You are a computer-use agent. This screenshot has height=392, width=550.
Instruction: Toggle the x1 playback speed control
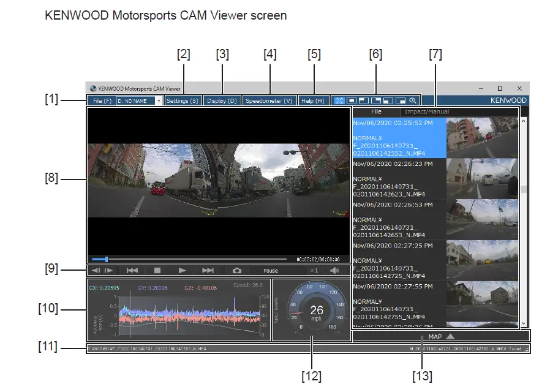tap(314, 270)
